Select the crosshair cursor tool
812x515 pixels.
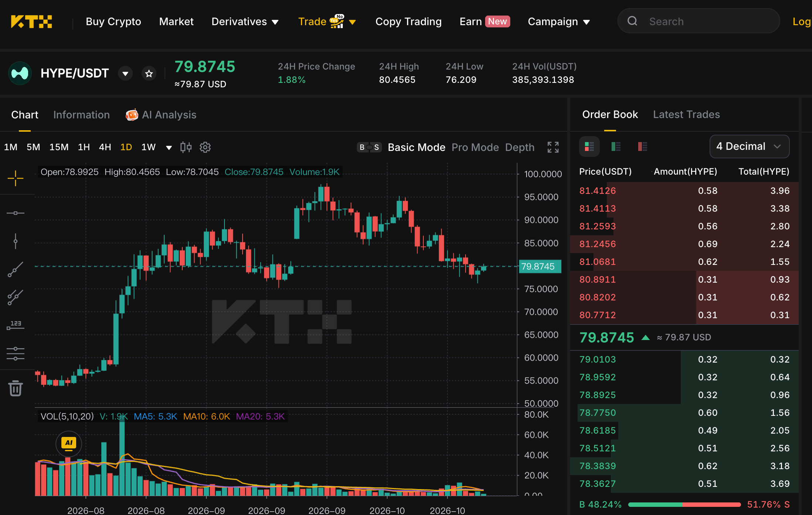coord(16,178)
